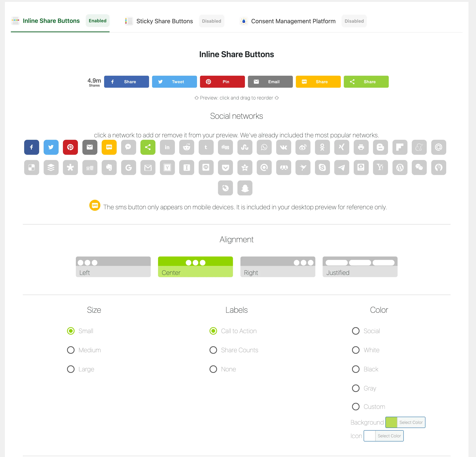This screenshot has height=457, width=476.
Task: Set alignment to Left
Action: [113, 267]
